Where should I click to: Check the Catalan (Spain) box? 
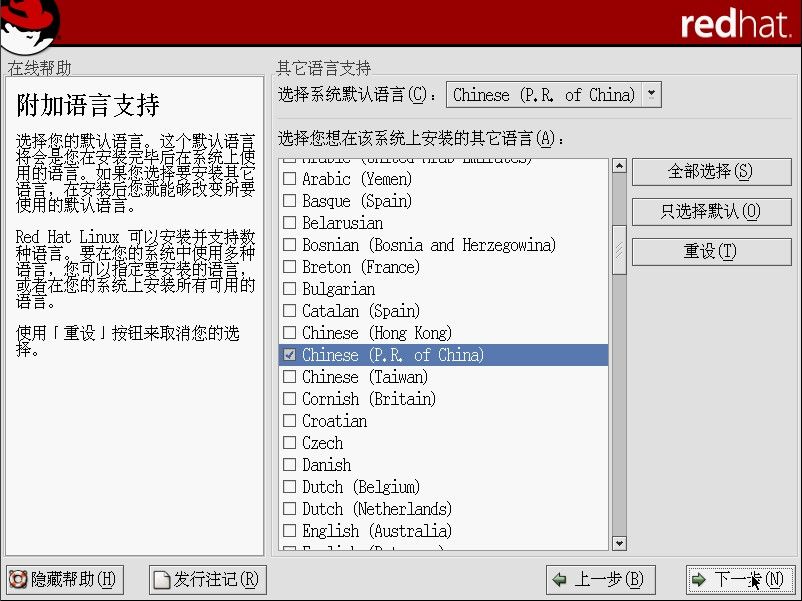point(289,310)
